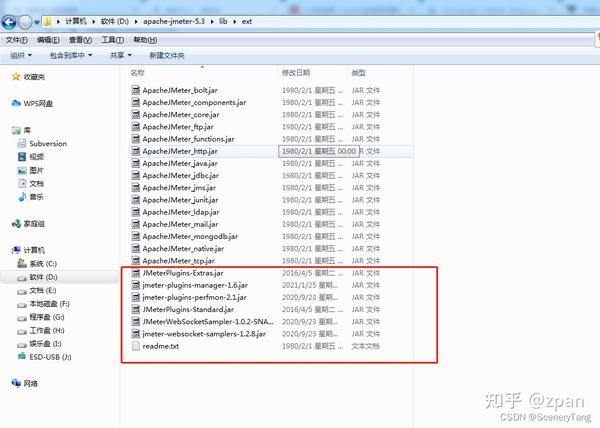This screenshot has width=600, height=428.
Task: Click jar icon of ApacheJMeter_jdbc.jar
Action: pyautogui.click(x=135, y=175)
